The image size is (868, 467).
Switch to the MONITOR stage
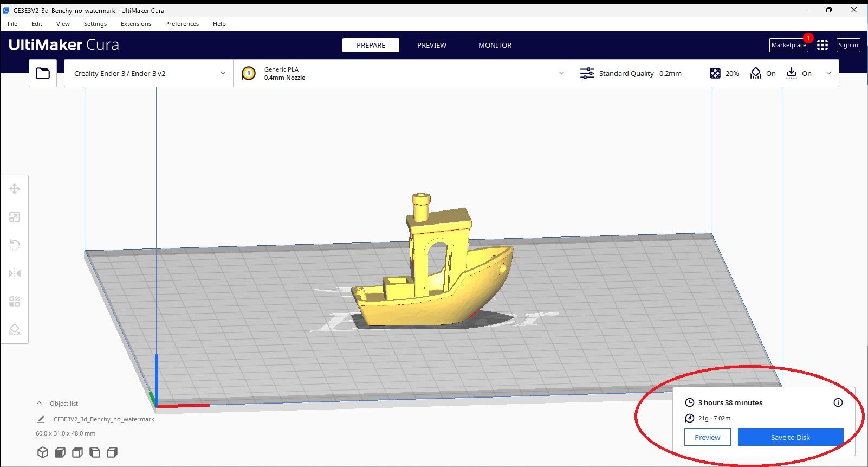point(495,45)
